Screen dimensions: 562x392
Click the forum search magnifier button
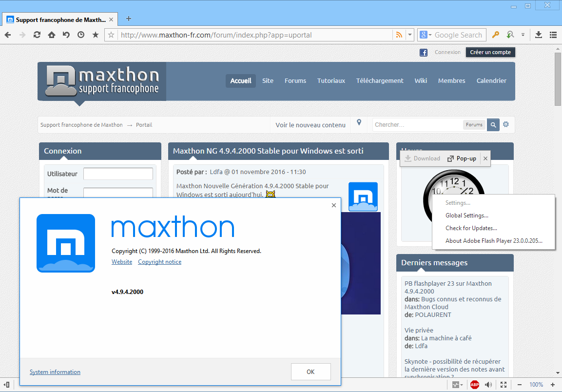pos(493,125)
